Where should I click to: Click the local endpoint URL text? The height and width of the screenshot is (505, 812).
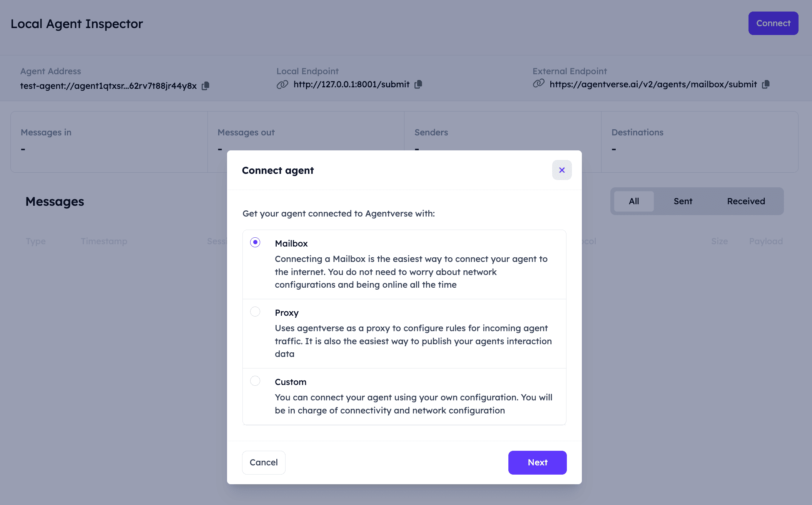351,84
